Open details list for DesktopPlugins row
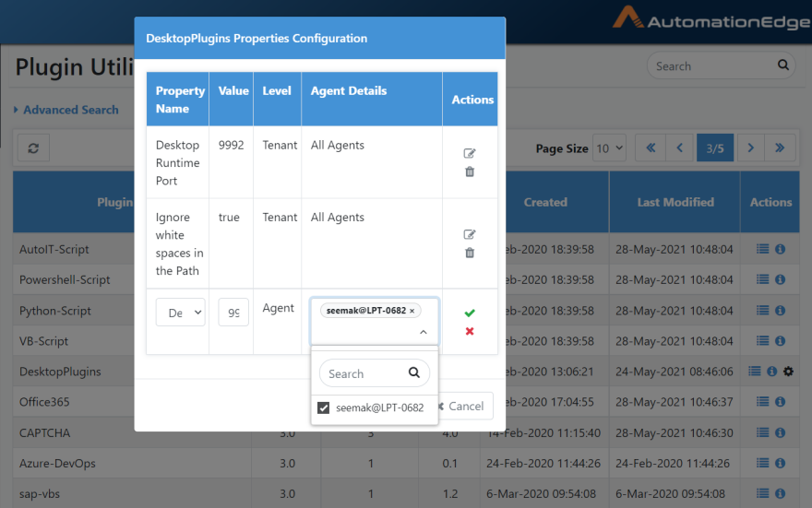 (x=755, y=371)
